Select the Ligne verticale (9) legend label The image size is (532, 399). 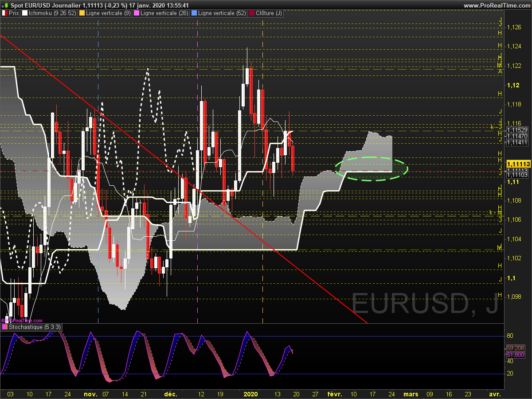click(x=109, y=13)
